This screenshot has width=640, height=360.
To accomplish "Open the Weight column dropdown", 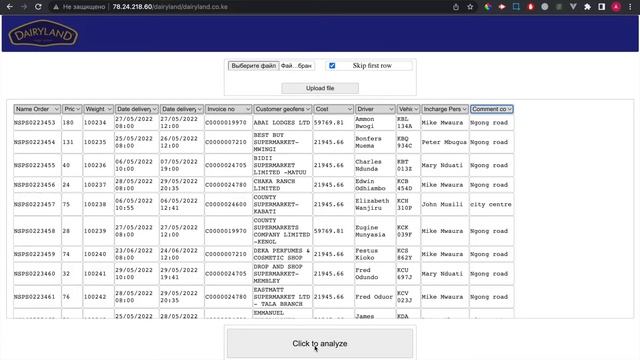I will [x=98, y=109].
